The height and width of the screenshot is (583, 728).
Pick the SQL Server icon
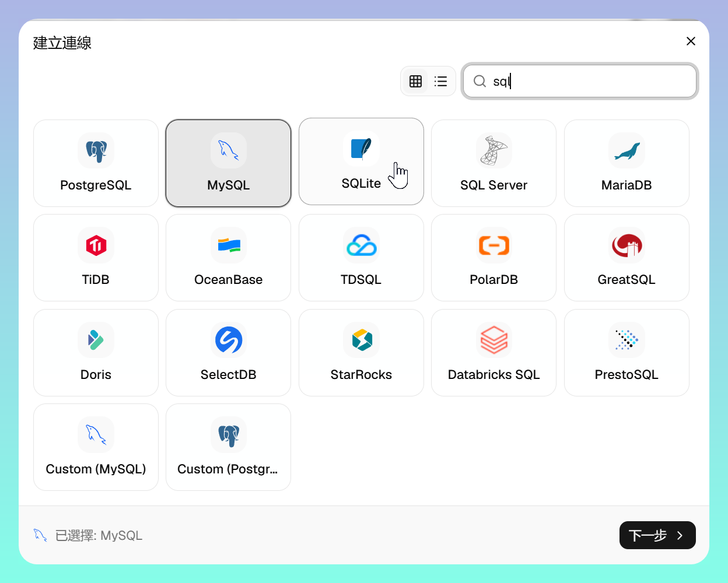tap(494, 150)
